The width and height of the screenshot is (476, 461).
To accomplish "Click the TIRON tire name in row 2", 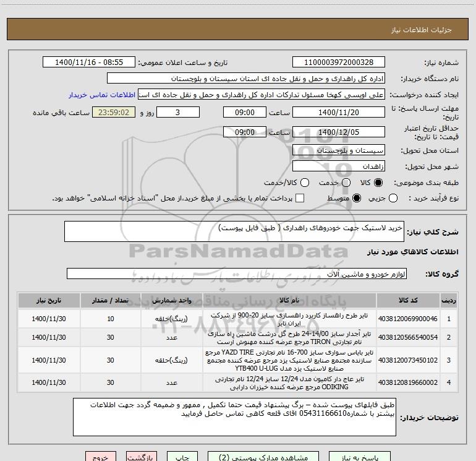I will point(289,338).
